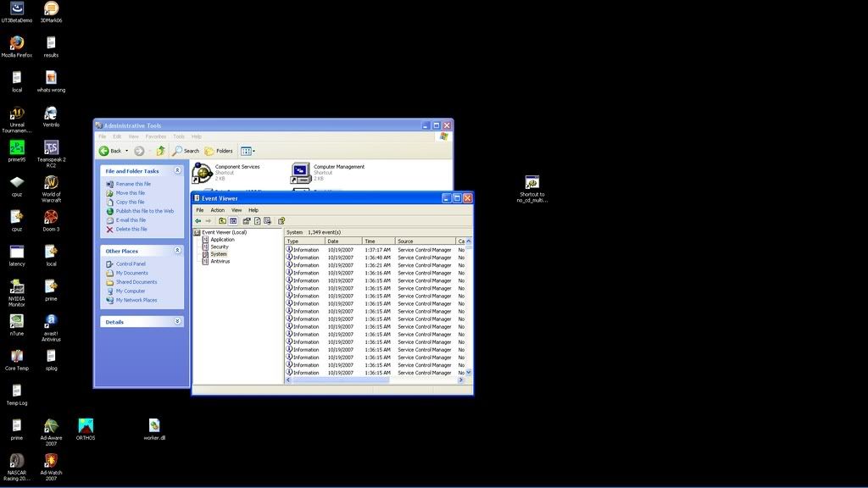
Task: Open the Action menu in Event Viewer
Action: point(218,210)
